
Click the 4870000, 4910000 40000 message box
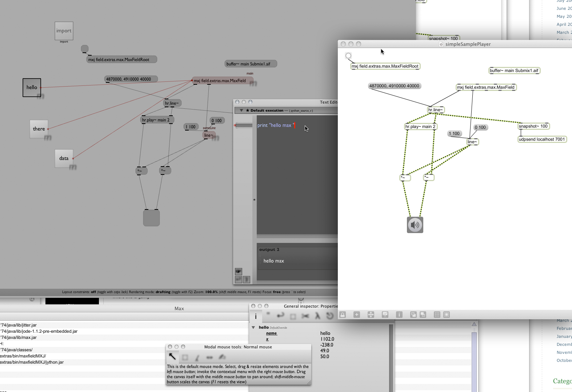395,86
